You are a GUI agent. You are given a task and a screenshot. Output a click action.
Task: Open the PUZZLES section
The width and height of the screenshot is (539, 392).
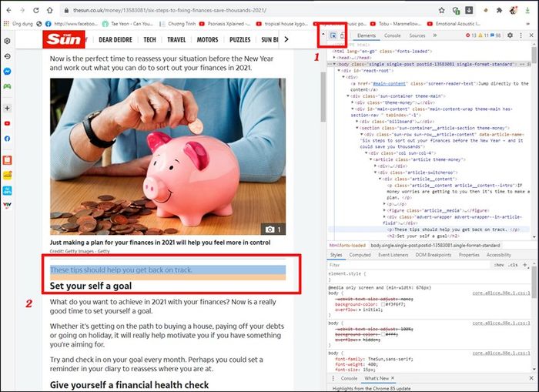(240, 39)
